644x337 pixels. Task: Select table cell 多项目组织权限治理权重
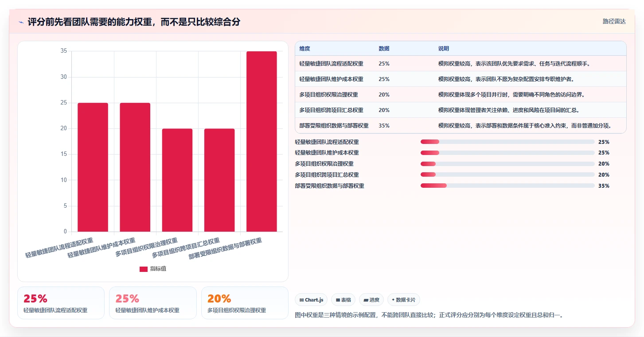tap(328, 95)
